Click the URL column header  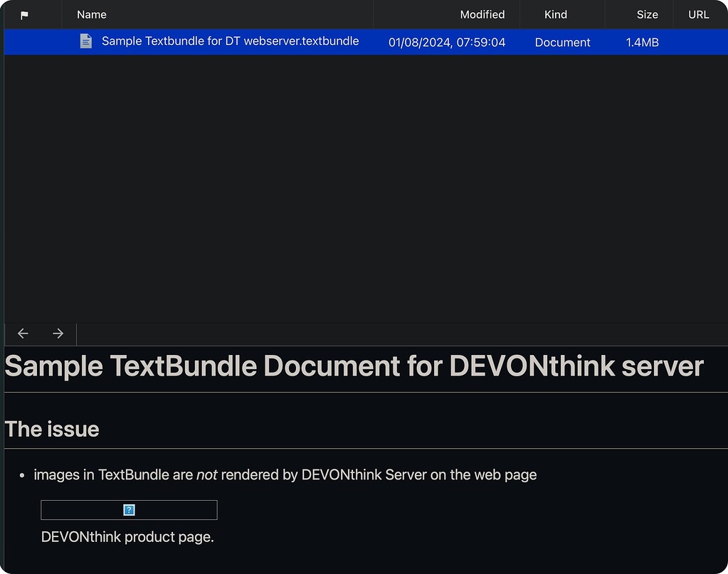698,14
